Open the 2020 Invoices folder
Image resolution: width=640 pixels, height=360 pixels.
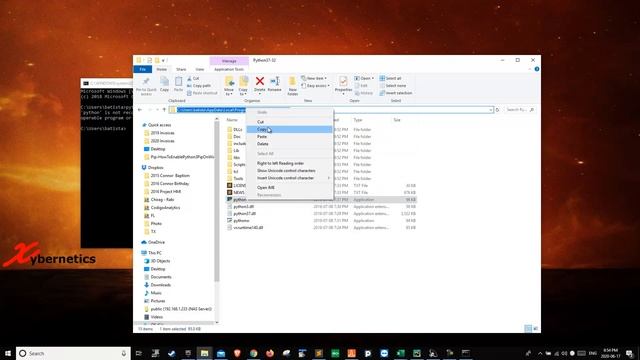point(162,141)
